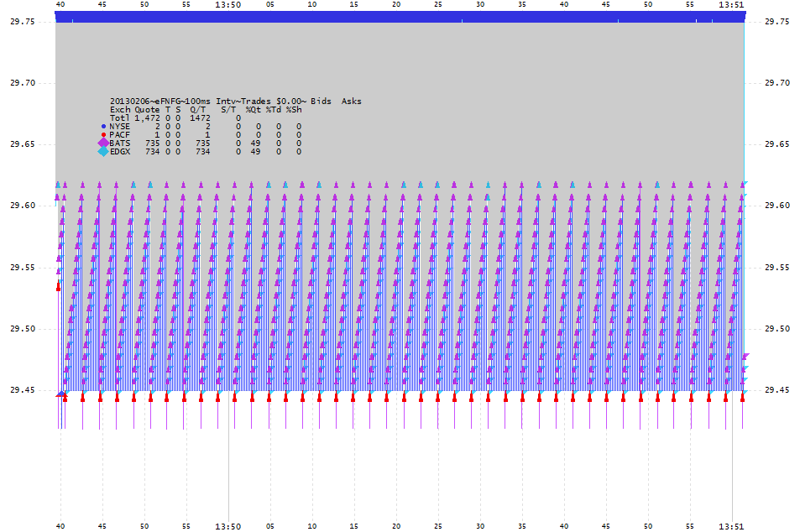Click the EDGX row %Qt value '49'
This screenshot has height=532, width=800.
coord(255,152)
